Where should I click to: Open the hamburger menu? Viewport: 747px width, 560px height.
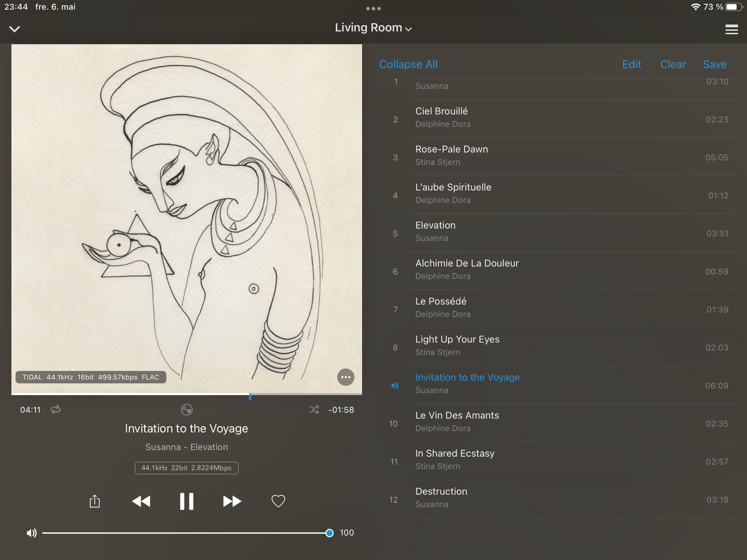(x=731, y=30)
